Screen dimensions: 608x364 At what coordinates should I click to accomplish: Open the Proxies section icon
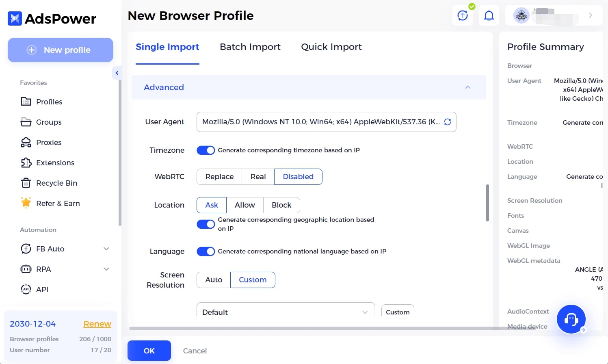tap(26, 142)
